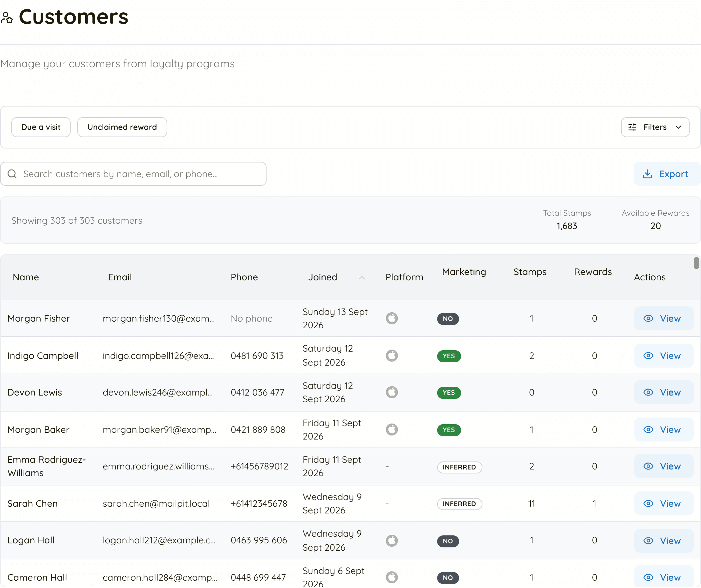
Task: Click the No phone text for Morgan Fisher
Action: click(252, 319)
